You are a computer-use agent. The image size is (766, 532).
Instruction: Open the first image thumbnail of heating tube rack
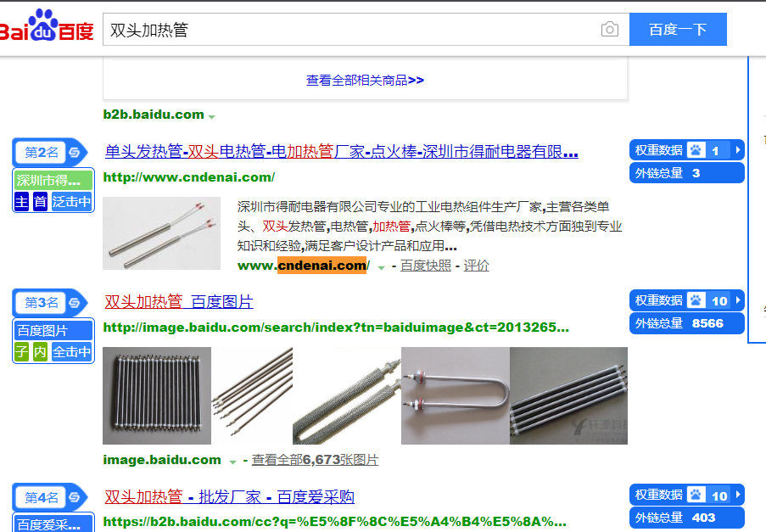[x=157, y=395]
